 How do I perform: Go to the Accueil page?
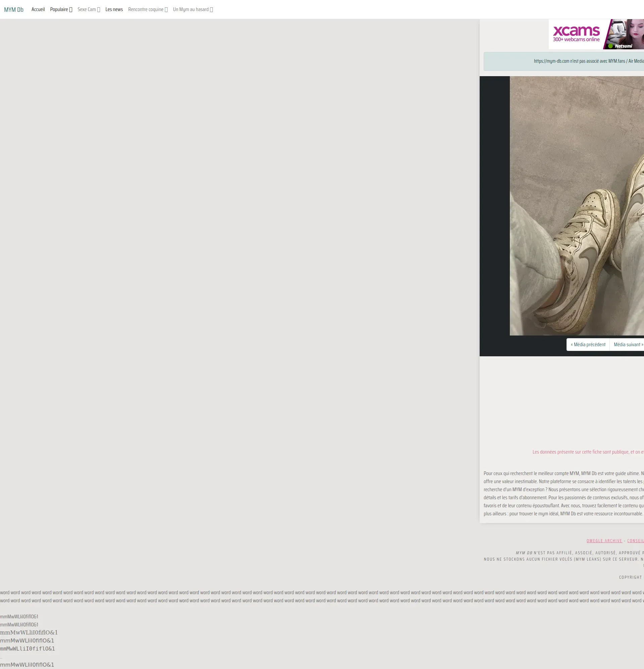click(38, 9)
